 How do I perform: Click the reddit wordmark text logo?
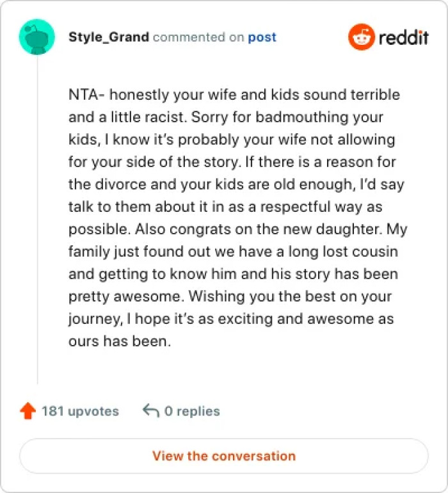pos(404,37)
